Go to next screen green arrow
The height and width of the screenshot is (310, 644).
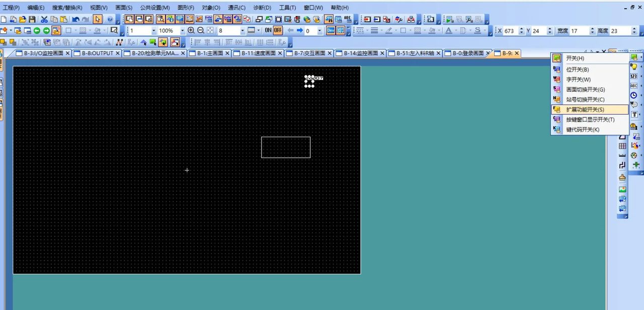pyautogui.click(x=46, y=31)
